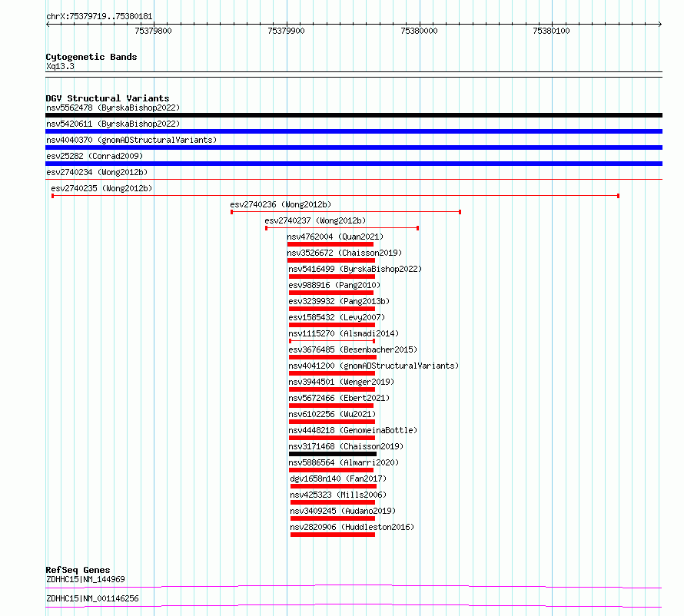Click esv1585432 (Levy2007) label
The image size is (684, 616).
(x=337, y=317)
